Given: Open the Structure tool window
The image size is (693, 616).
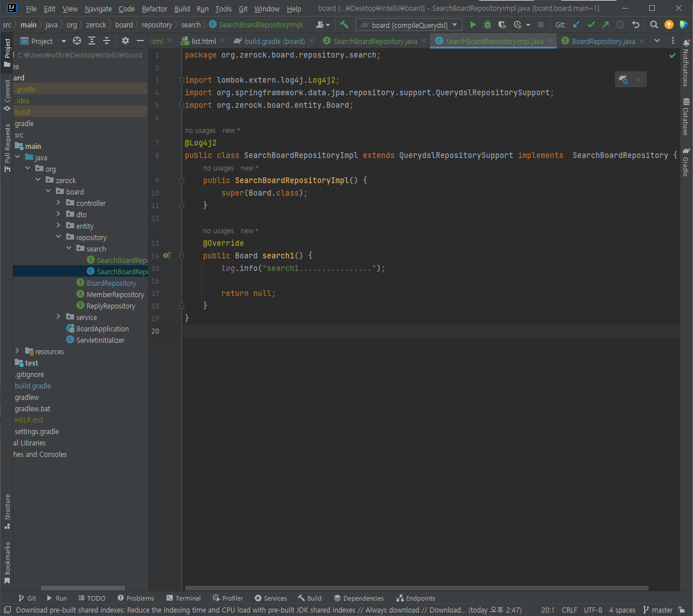Looking at the screenshot, I should (x=7, y=512).
